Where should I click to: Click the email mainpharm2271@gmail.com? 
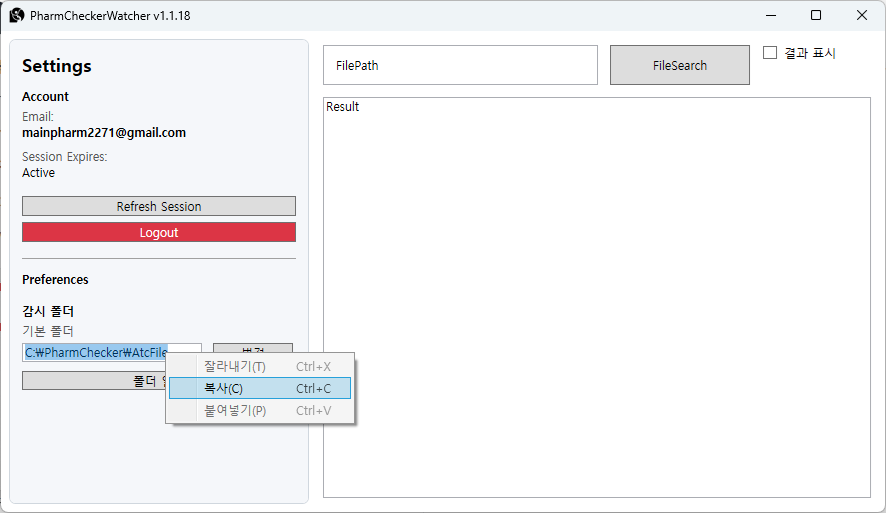104,133
